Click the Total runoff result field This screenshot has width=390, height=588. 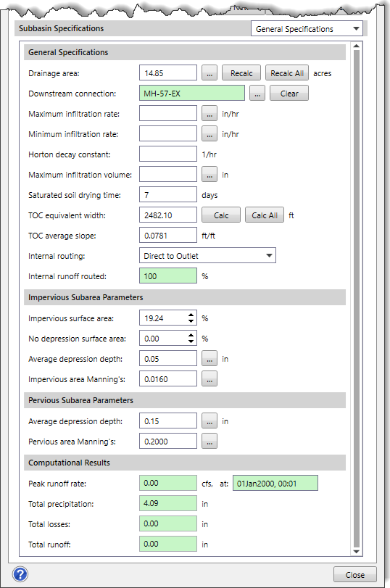168,544
